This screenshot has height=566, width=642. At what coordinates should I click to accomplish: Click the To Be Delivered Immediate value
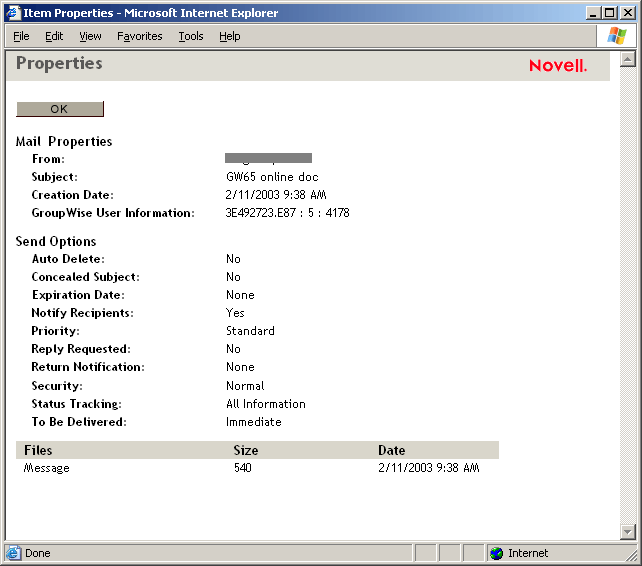(x=254, y=422)
